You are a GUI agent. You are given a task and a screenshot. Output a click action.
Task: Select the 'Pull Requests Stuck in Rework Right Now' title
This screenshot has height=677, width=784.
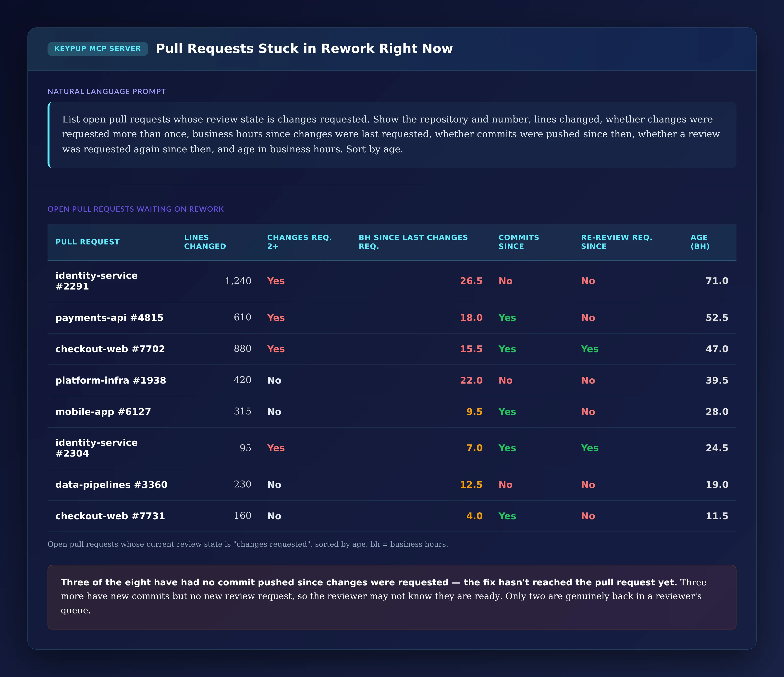(x=304, y=49)
